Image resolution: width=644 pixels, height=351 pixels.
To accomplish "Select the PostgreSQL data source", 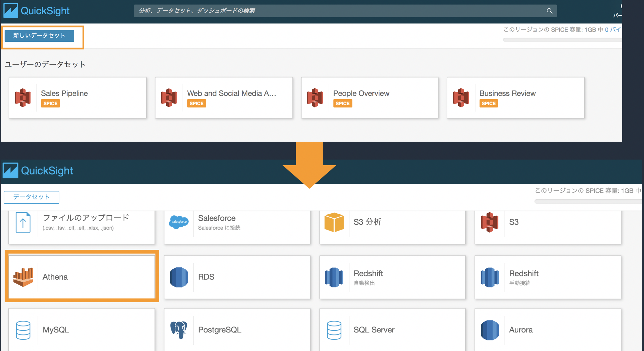I will click(x=237, y=329).
